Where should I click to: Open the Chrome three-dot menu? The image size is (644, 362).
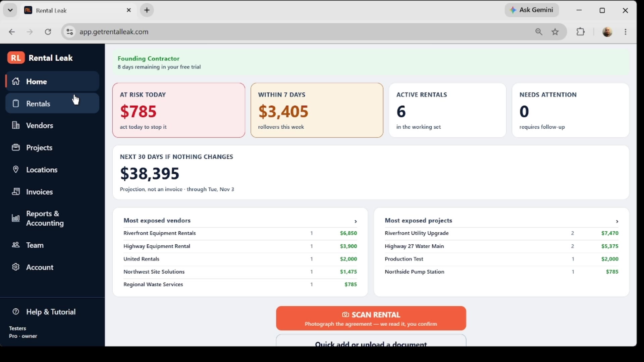(626, 32)
